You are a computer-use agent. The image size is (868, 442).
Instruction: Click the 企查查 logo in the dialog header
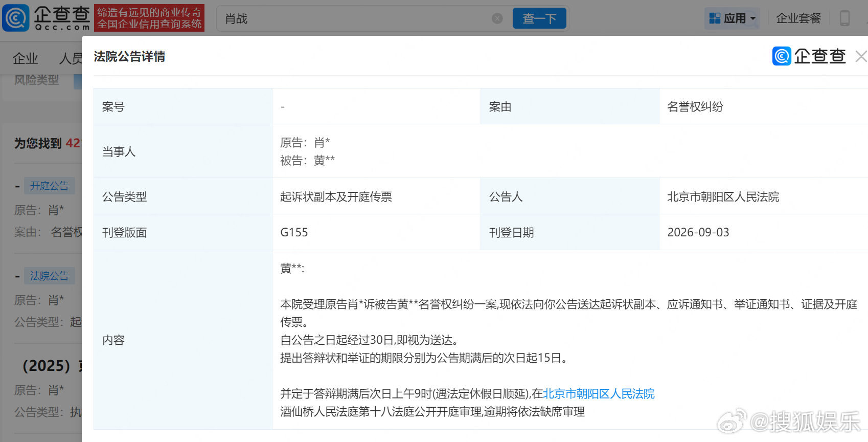tap(809, 56)
